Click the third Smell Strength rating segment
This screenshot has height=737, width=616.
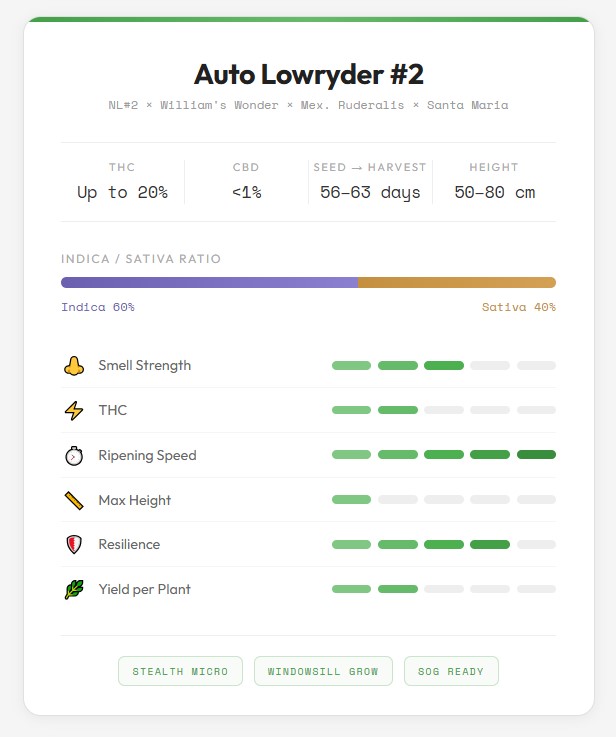point(444,366)
